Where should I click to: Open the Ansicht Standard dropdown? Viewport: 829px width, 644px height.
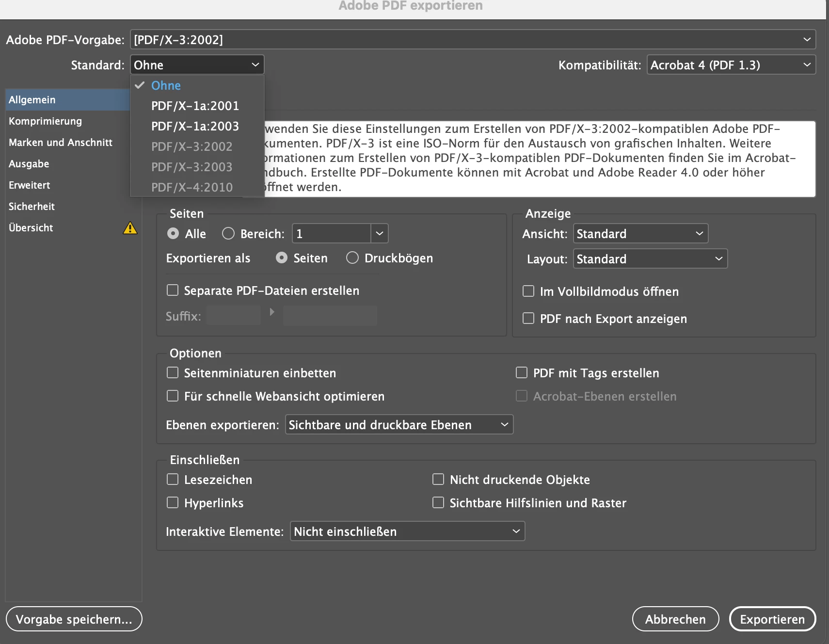click(640, 233)
